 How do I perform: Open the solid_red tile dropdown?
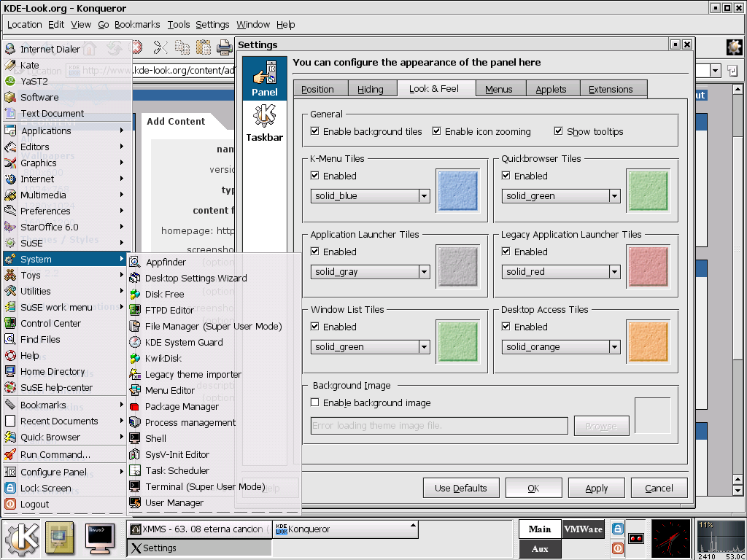coord(561,272)
